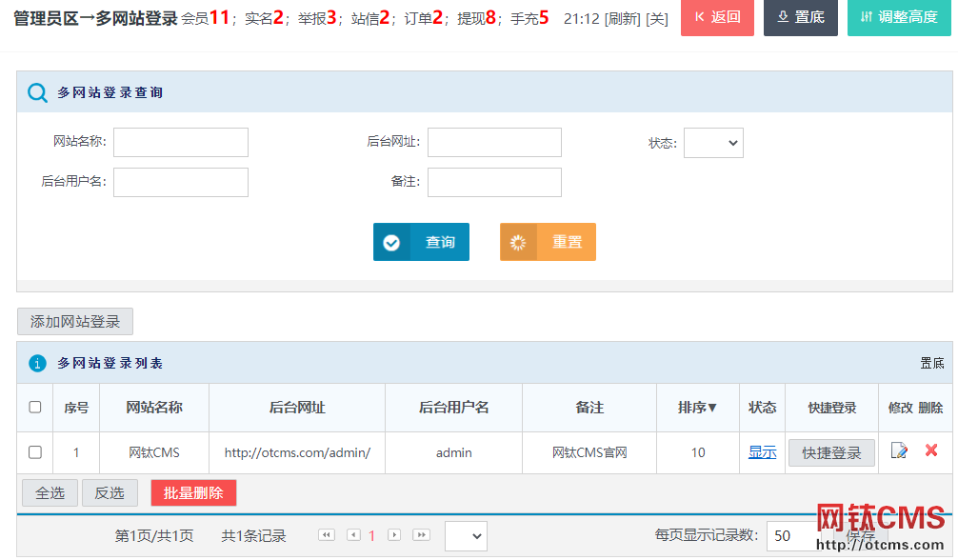Open 会员11 from the top menu bar
958x560 pixels.
click(203, 15)
